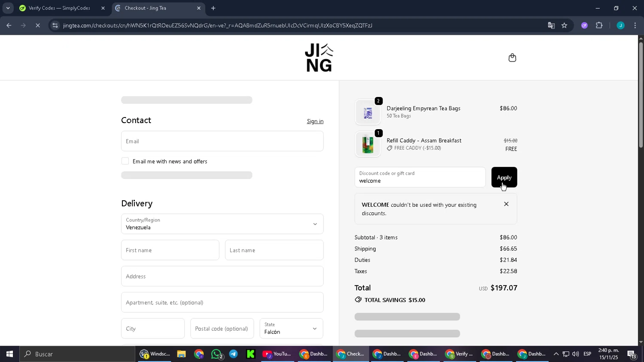The height and width of the screenshot is (362, 644).
Task: Open Telegram from the taskbar
Action: click(x=234, y=354)
